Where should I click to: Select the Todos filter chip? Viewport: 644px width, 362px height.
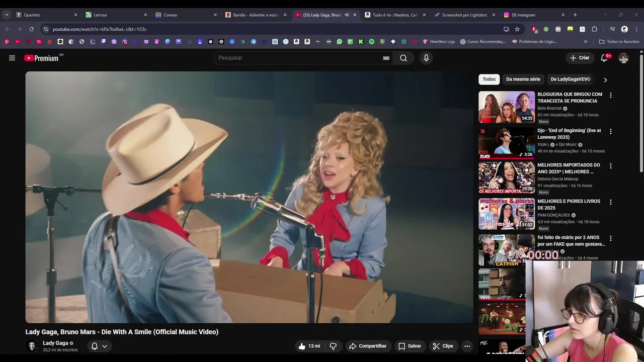click(489, 79)
